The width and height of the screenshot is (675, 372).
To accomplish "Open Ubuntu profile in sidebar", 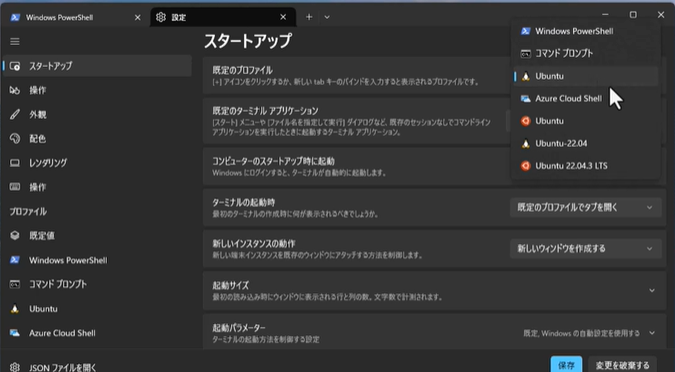I will [x=97, y=309].
